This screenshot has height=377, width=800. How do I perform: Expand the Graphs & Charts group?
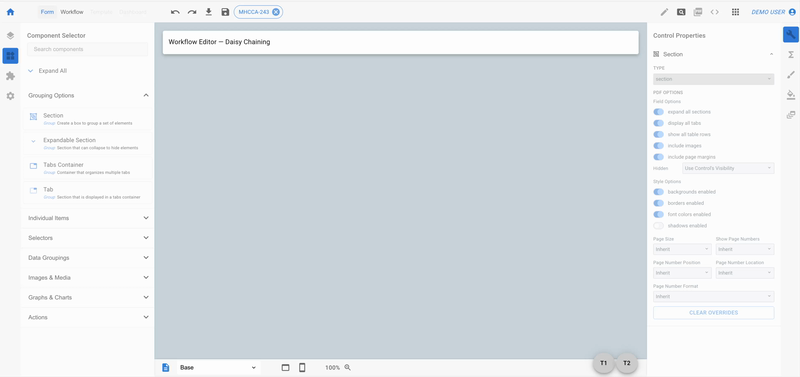87,297
